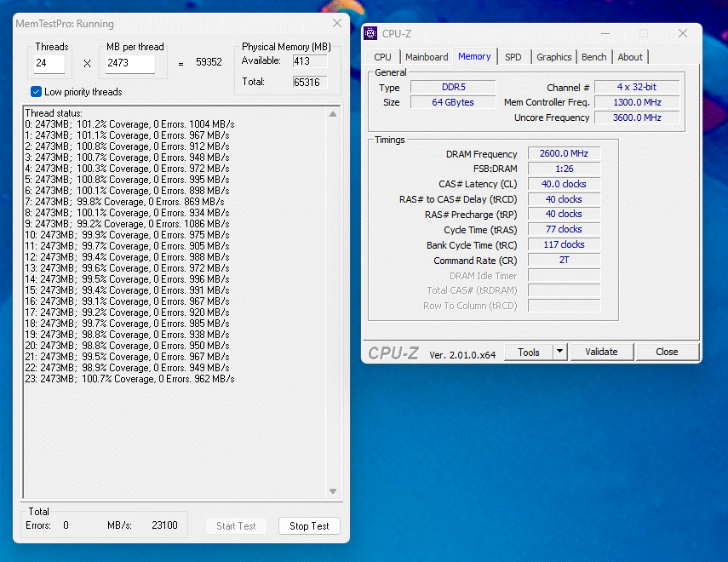Image resolution: width=728 pixels, height=562 pixels.
Task: Click the Threads input field showing 24
Action: tap(49, 63)
